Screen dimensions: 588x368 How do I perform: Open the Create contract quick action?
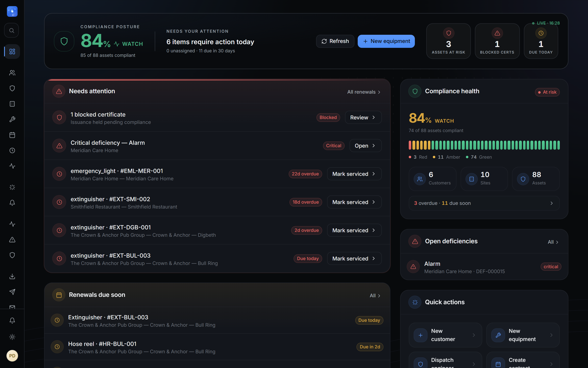523,360
